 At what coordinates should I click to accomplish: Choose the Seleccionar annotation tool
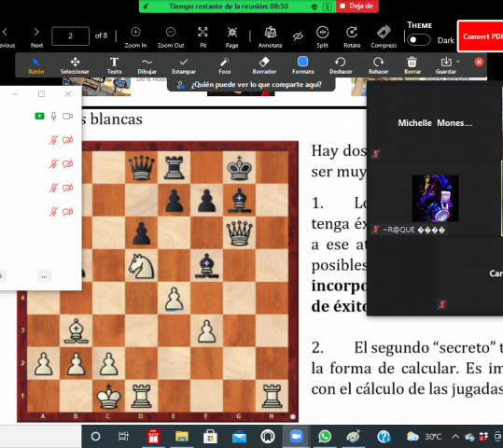pyautogui.click(x=75, y=65)
